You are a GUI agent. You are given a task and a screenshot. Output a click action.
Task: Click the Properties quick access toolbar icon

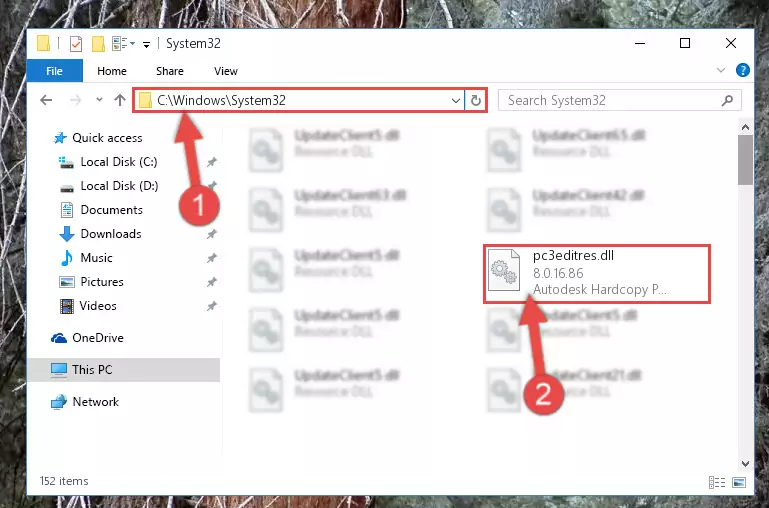click(x=76, y=44)
